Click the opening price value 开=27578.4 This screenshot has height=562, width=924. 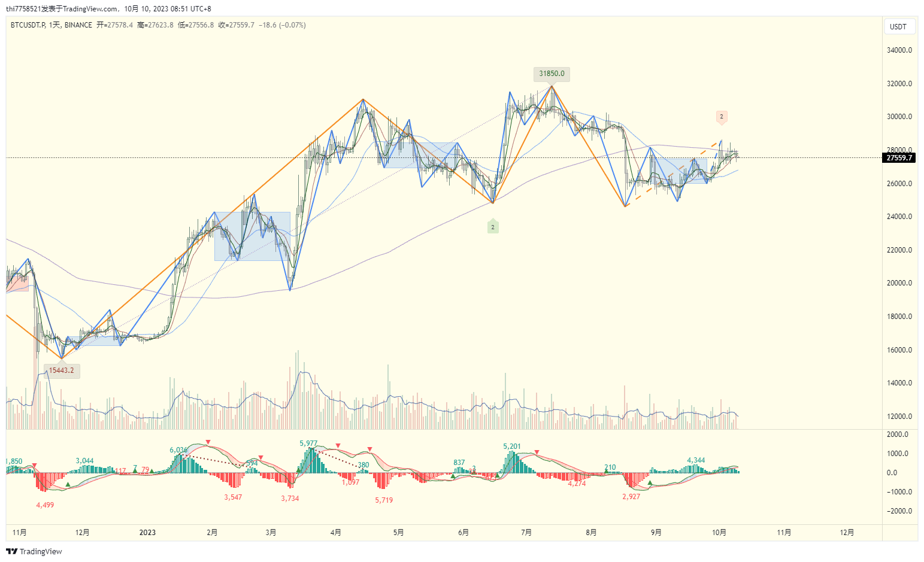coord(115,25)
